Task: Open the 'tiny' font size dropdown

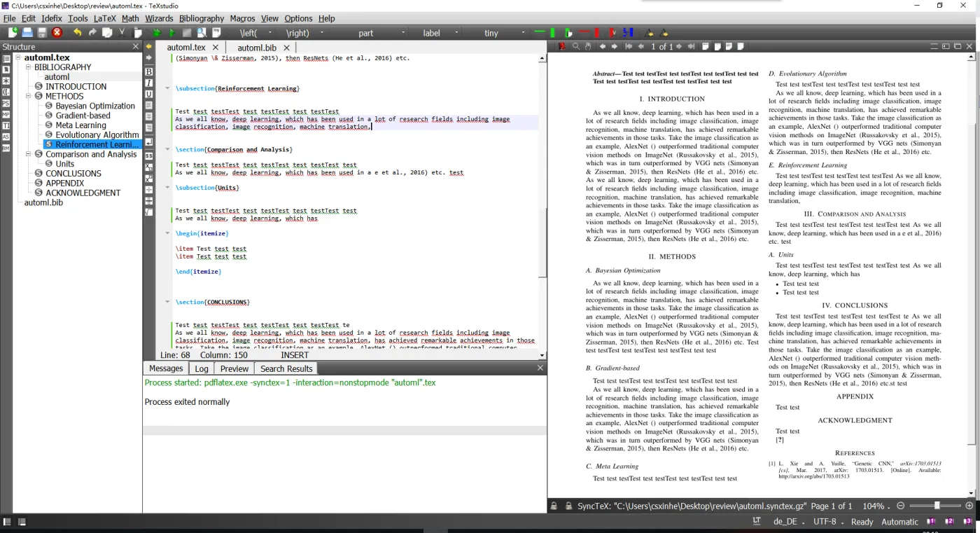Action: [524, 33]
